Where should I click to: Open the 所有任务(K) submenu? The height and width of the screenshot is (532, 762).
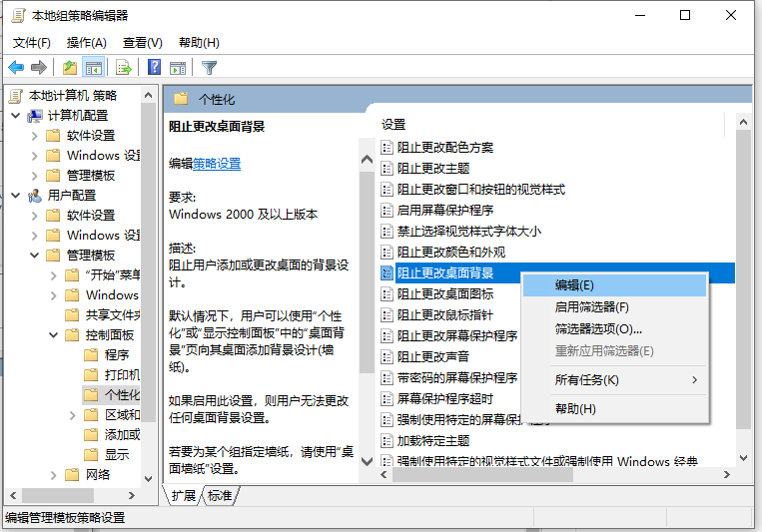(587, 380)
